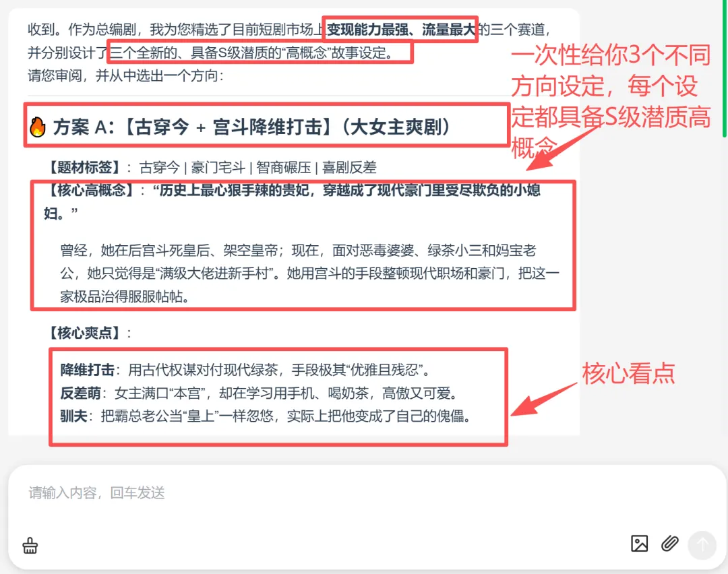Click the paperclip attachment icon

(669, 544)
